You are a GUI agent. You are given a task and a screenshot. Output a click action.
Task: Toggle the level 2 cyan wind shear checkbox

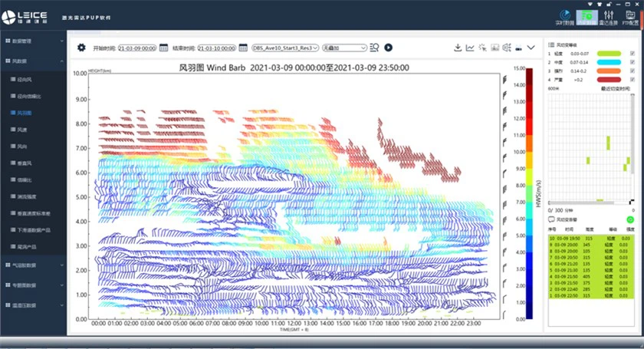click(x=632, y=61)
